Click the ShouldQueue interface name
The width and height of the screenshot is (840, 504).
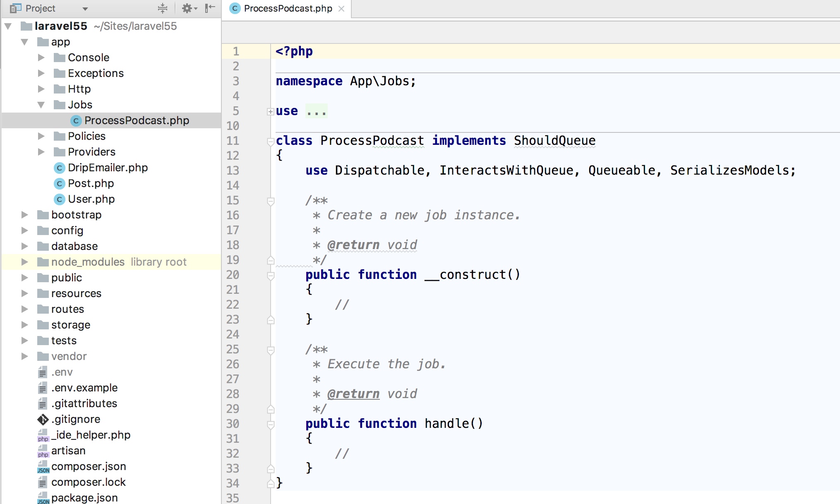[554, 141]
